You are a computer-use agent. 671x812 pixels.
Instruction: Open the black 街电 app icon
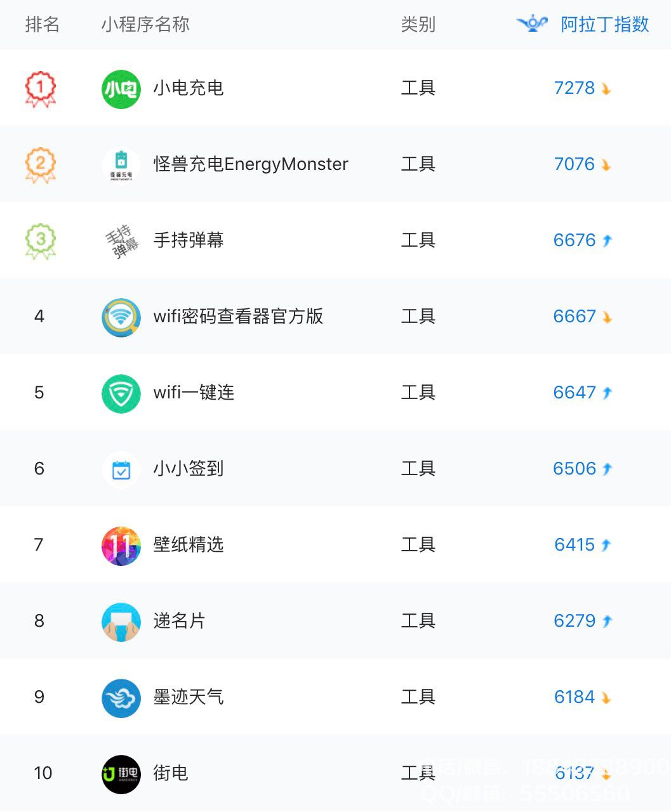tap(121, 774)
